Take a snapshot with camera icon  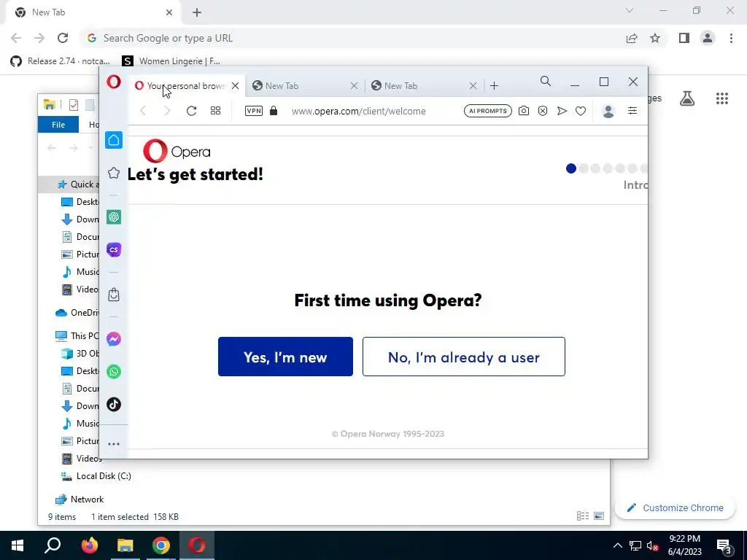524,111
